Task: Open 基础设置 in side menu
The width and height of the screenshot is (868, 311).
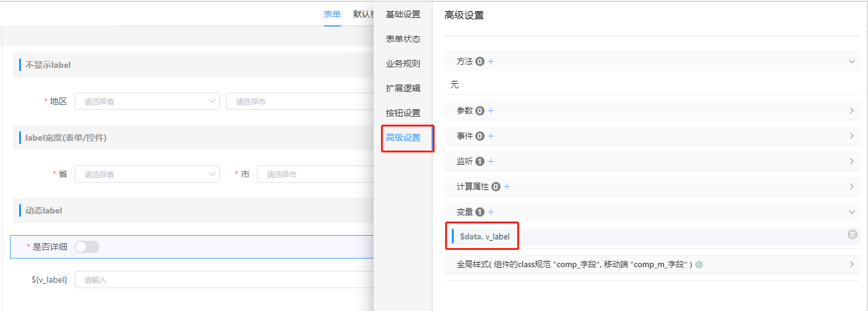Action: click(x=403, y=14)
